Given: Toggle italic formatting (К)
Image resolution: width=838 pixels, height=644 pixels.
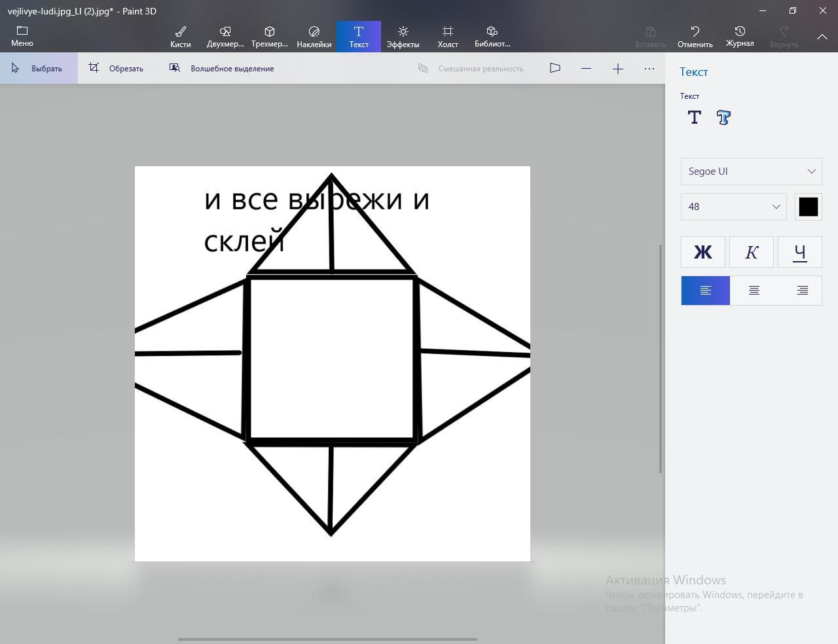Looking at the screenshot, I should click(x=752, y=252).
